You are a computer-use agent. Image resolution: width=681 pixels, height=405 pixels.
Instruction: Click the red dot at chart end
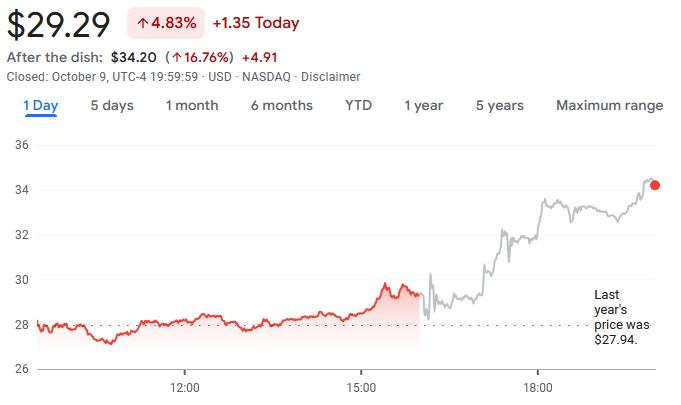pyautogui.click(x=655, y=184)
